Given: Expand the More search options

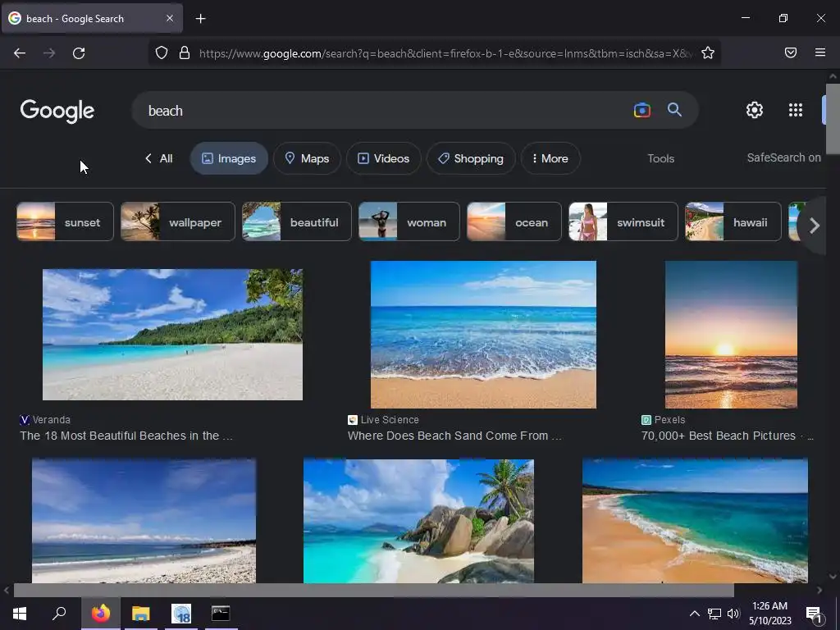Looking at the screenshot, I should (550, 158).
